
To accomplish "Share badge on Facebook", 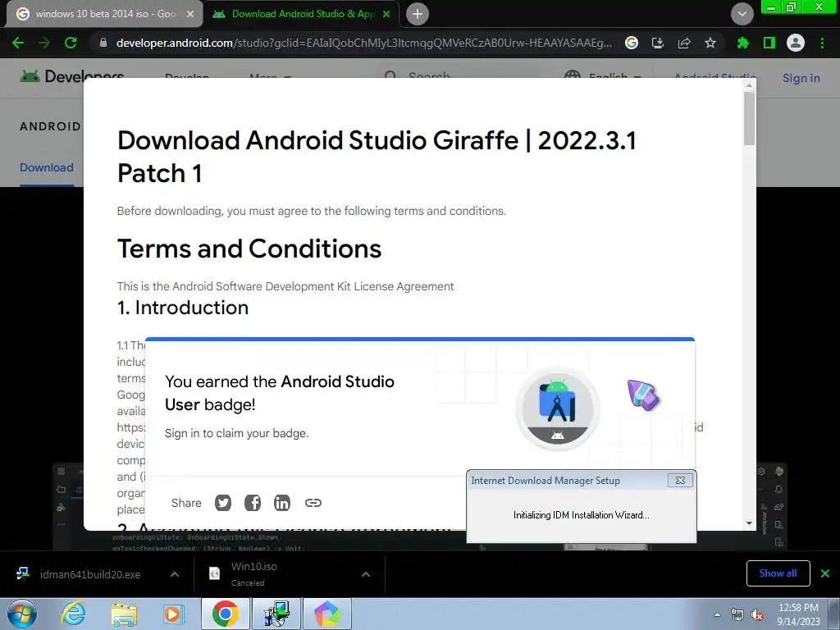I will [253, 503].
